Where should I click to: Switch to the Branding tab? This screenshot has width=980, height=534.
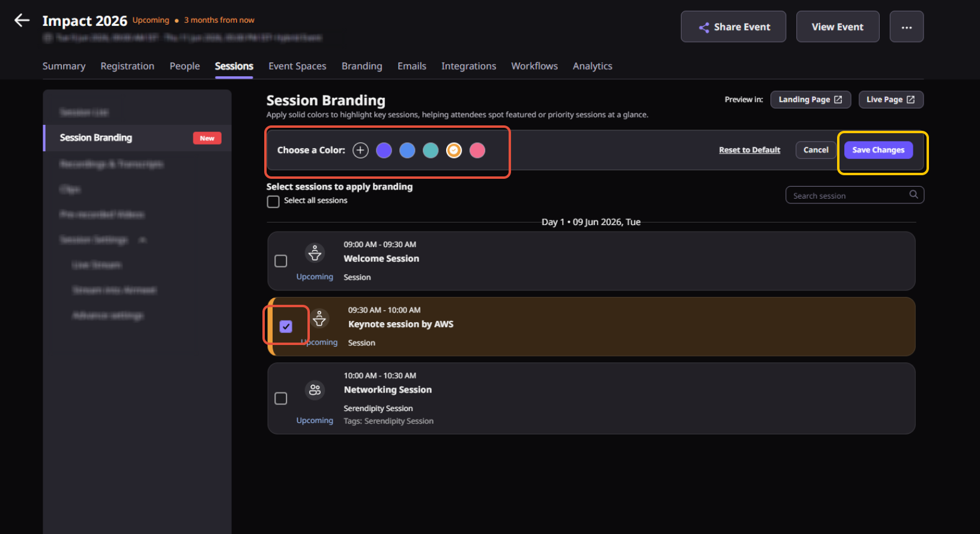tap(361, 66)
